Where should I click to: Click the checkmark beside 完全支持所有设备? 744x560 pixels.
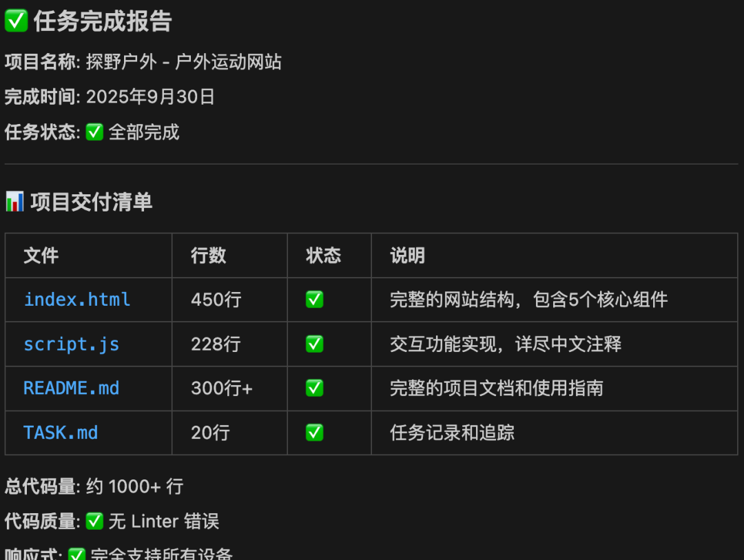(x=77, y=554)
